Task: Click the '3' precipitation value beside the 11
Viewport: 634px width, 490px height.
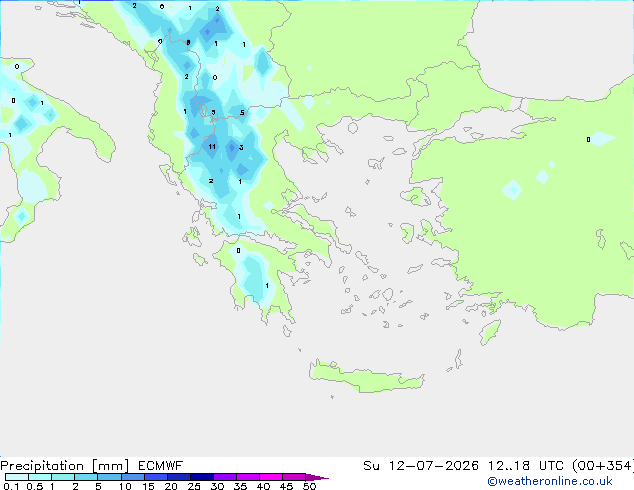Action: tap(241, 147)
